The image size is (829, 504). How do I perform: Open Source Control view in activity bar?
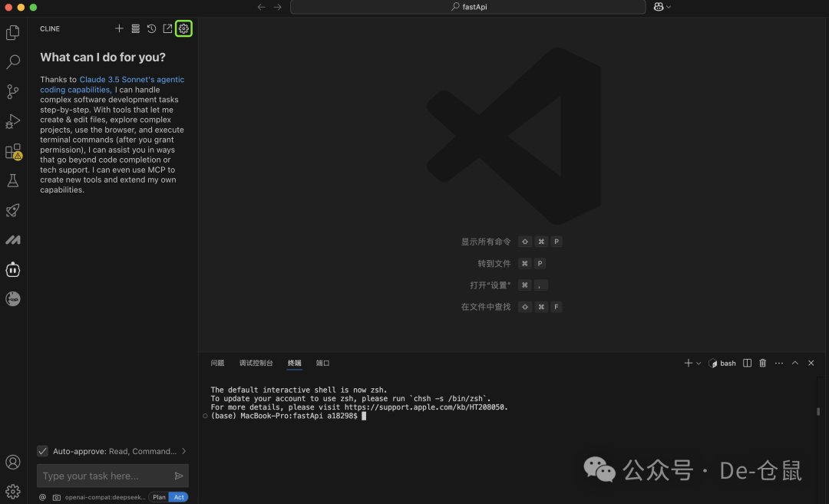[13, 92]
